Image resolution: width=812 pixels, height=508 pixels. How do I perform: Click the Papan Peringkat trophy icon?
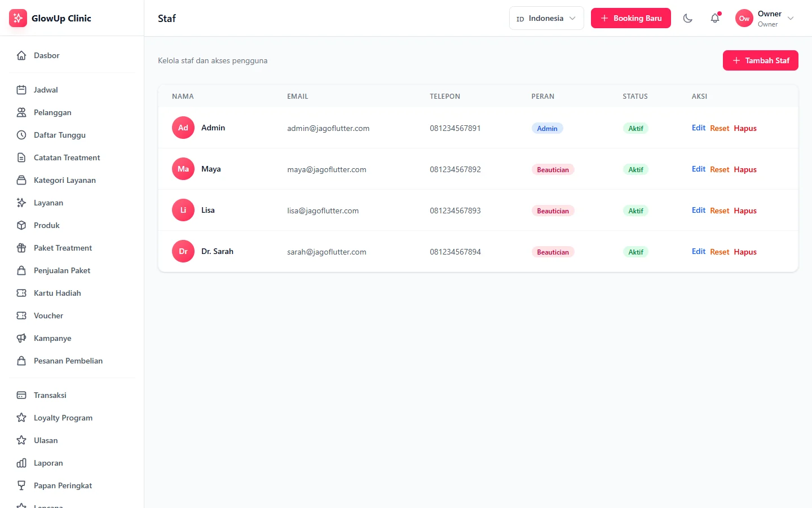[x=21, y=485]
